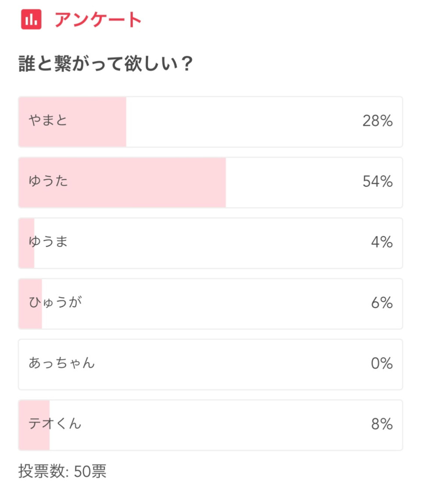Choose the テオくん poll option
The image size is (421, 504).
[x=55, y=424]
